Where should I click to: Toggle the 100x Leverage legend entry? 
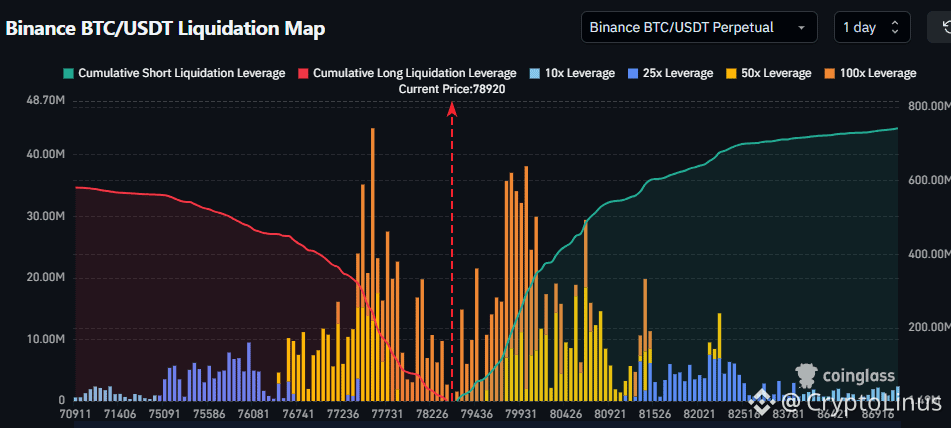[x=870, y=73]
